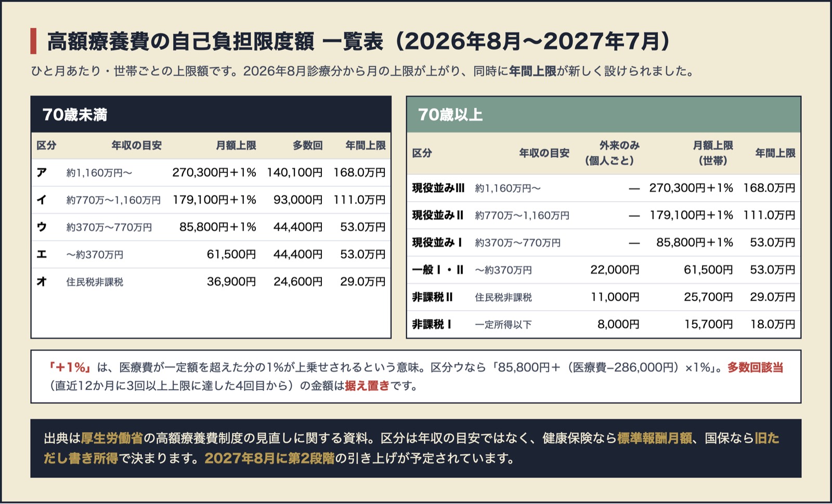Image resolution: width=832 pixels, height=504 pixels.
Task: Click the bold 年間上限 in the subtitle
Action: coord(532,71)
